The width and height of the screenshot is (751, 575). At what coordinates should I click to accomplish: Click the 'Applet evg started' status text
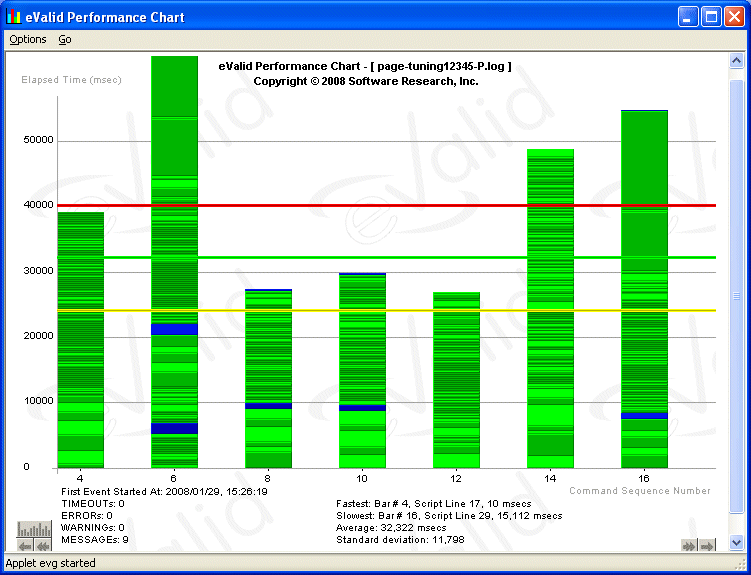pos(51,563)
